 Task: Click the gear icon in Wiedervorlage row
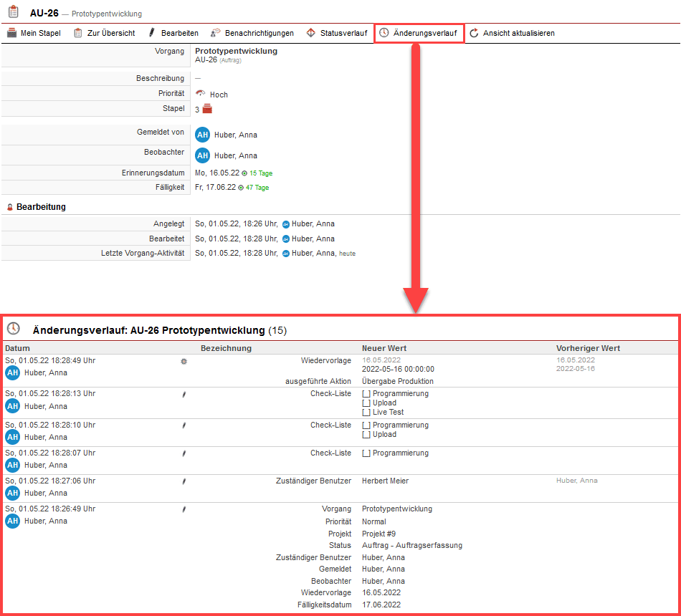click(184, 362)
